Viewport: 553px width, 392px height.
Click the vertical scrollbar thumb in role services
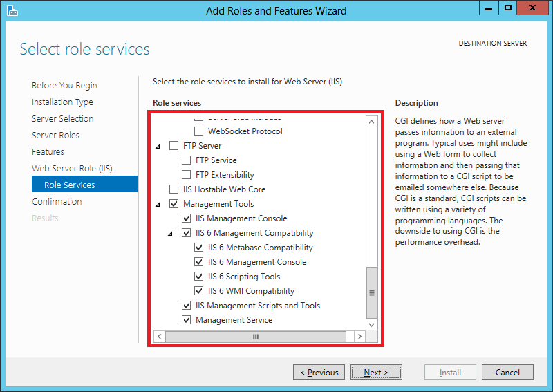click(371, 292)
